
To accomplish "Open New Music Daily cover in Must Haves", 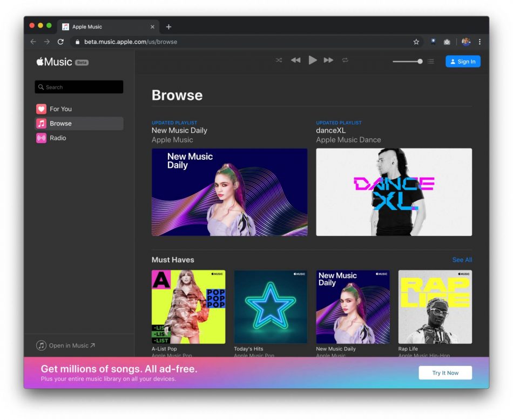I will [353, 307].
